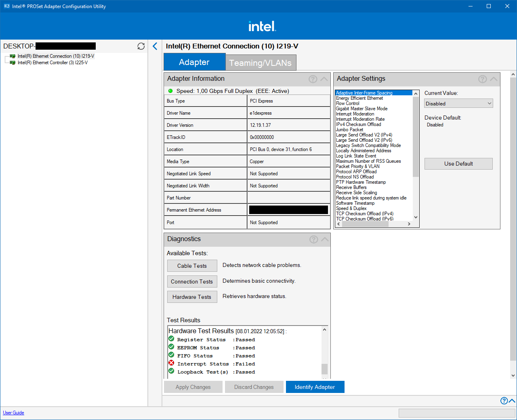Click the Interrupt Status Failed result
This screenshot has height=420, width=517.
(x=216, y=364)
